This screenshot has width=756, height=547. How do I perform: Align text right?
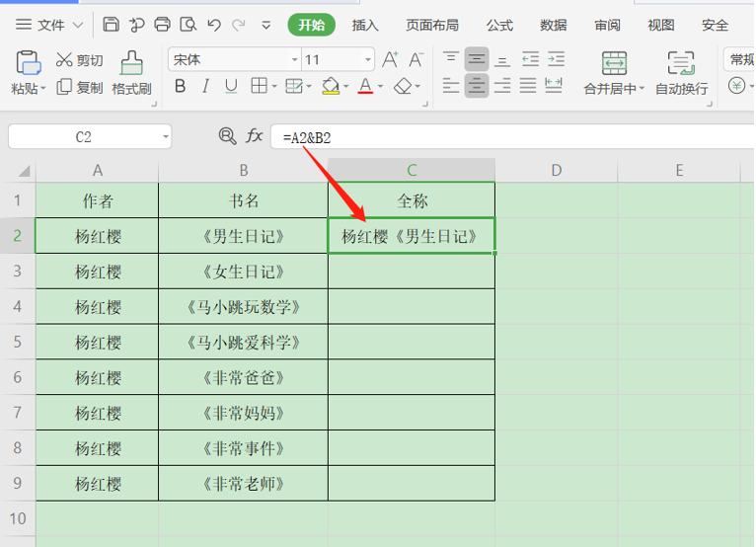pos(502,86)
